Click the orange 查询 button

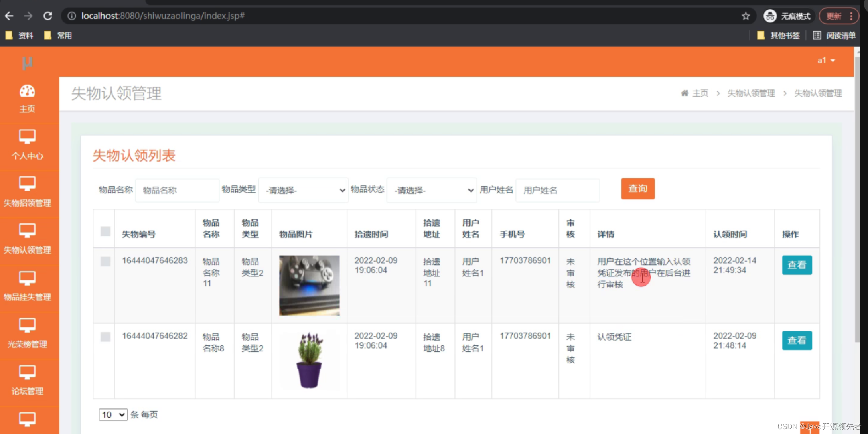point(637,189)
